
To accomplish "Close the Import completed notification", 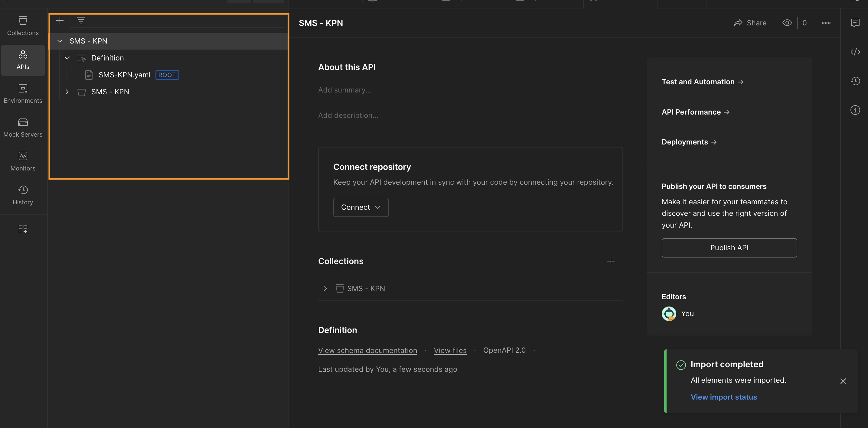I will pos(843,381).
